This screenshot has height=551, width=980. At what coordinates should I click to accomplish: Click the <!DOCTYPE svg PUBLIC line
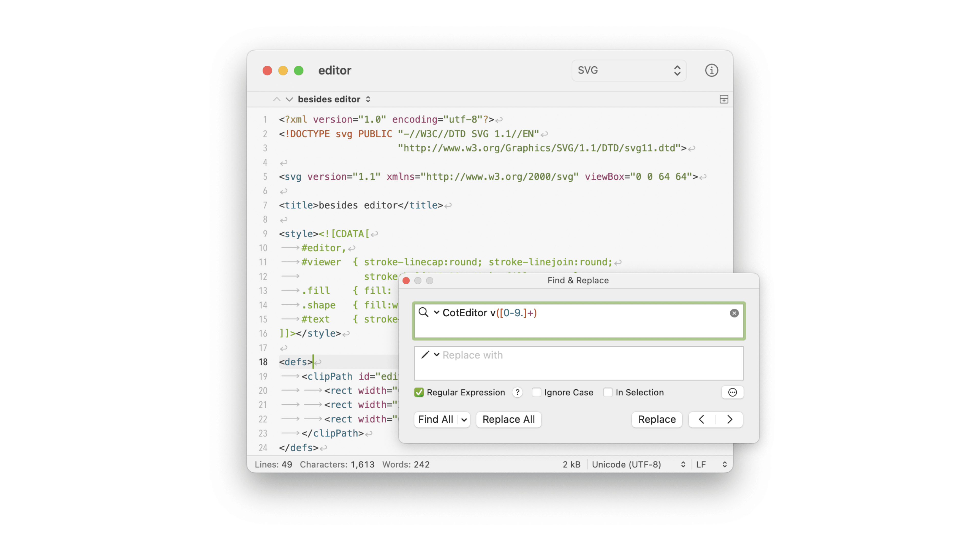coord(409,134)
